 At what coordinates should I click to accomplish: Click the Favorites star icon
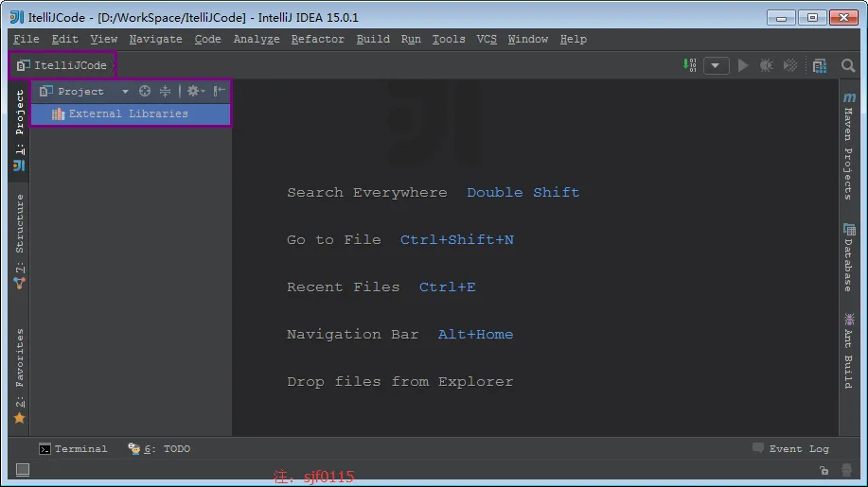pos(19,418)
